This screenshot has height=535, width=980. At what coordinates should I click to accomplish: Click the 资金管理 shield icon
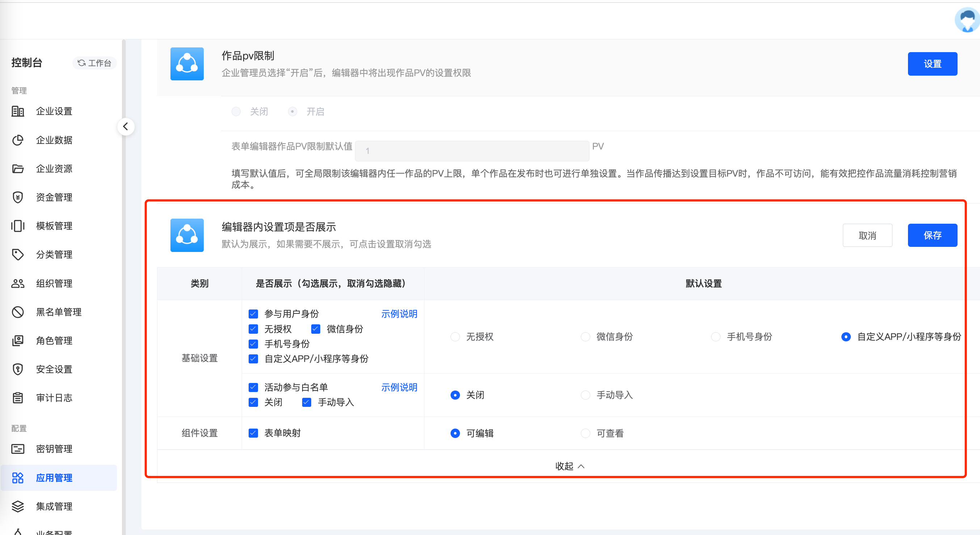[17, 197]
